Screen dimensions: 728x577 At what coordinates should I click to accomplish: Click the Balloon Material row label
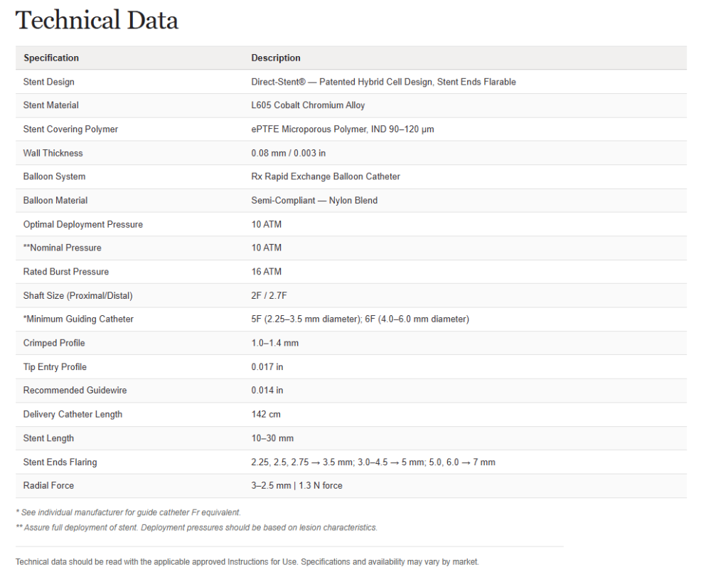[x=55, y=201]
